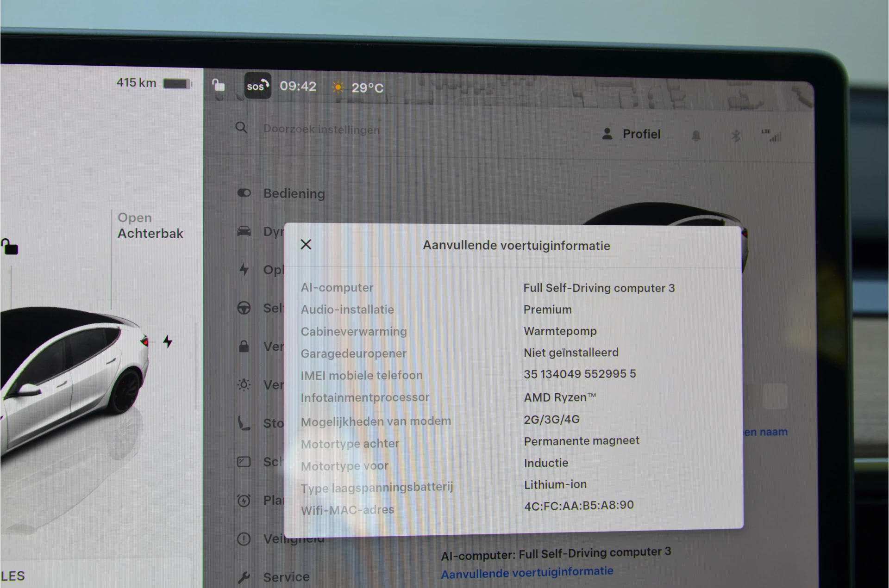Image resolution: width=889 pixels, height=588 pixels.
Task: Tap the sun weather icon
Action: pos(338,87)
